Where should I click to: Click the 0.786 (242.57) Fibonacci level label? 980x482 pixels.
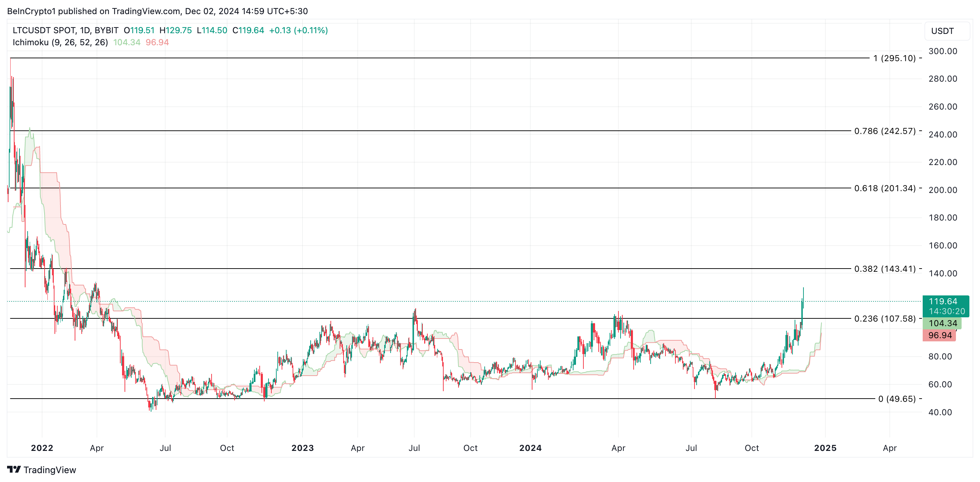(x=884, y=131)
